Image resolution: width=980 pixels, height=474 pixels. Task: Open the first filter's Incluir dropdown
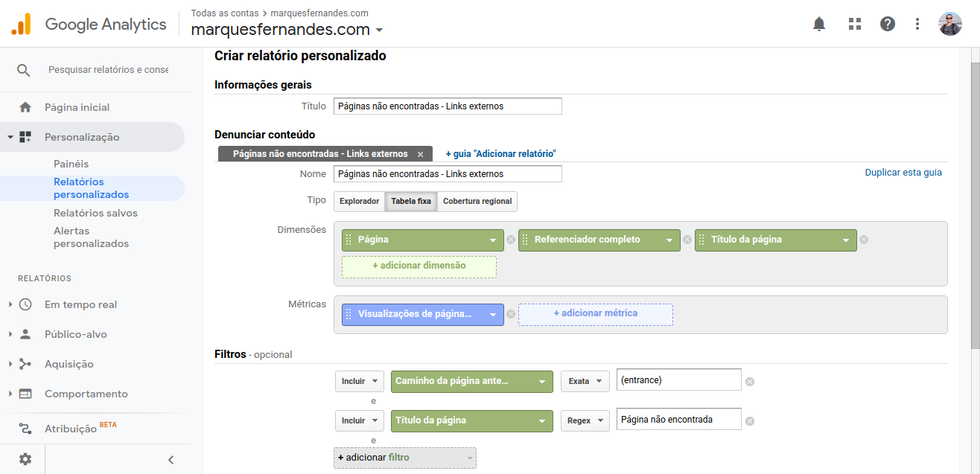360,381
